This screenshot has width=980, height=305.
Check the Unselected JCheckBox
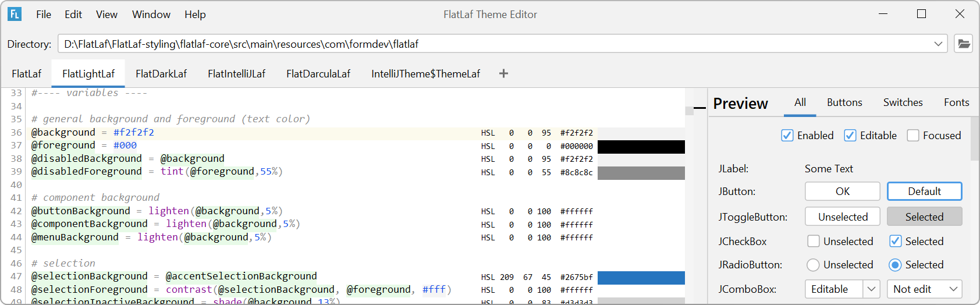point(814,241)
